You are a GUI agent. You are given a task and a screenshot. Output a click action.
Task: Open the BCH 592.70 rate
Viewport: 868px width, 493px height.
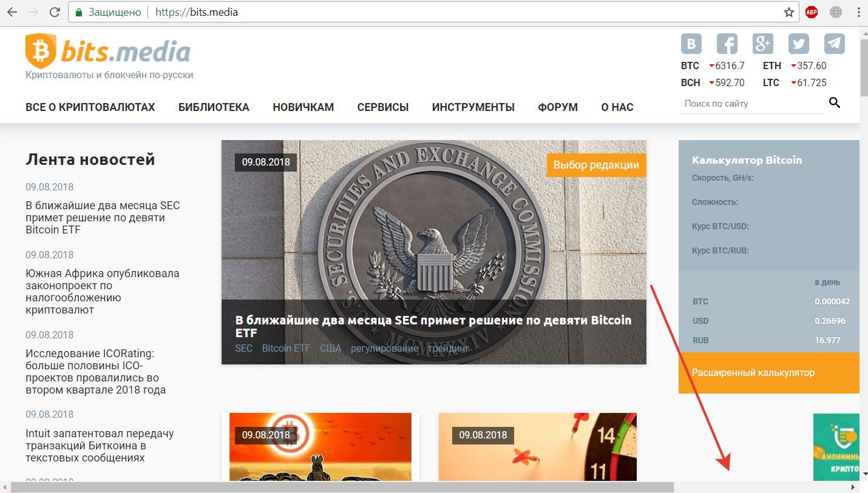(713, 82)
